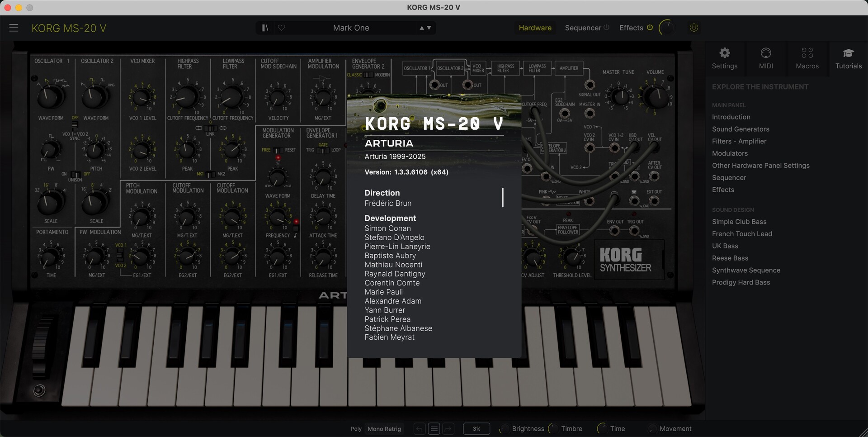Viewport: 868px width, 437px height.
Task: Switch to the Sequencer view
Action: coord(583,28)
